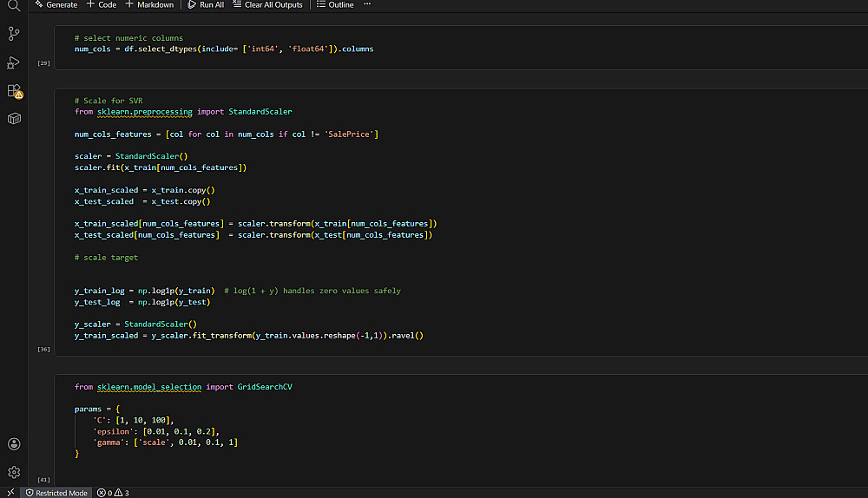868x498 pixels.
Task: Add a new Code cell
Action: [102, 5]
